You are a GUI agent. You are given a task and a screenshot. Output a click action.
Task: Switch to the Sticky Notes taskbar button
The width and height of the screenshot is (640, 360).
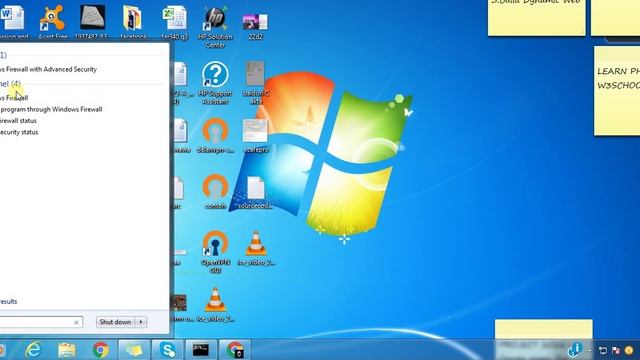(134, 350)
